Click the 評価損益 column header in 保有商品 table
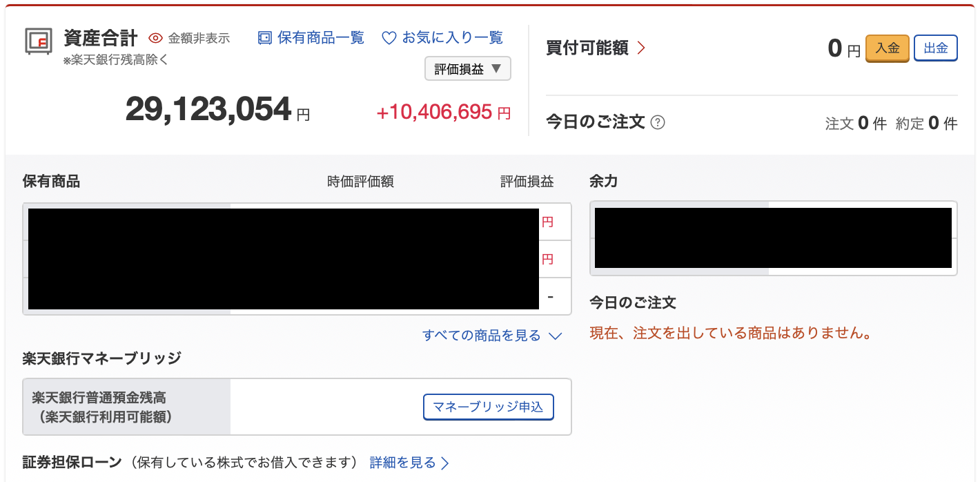 coord(527,182)
